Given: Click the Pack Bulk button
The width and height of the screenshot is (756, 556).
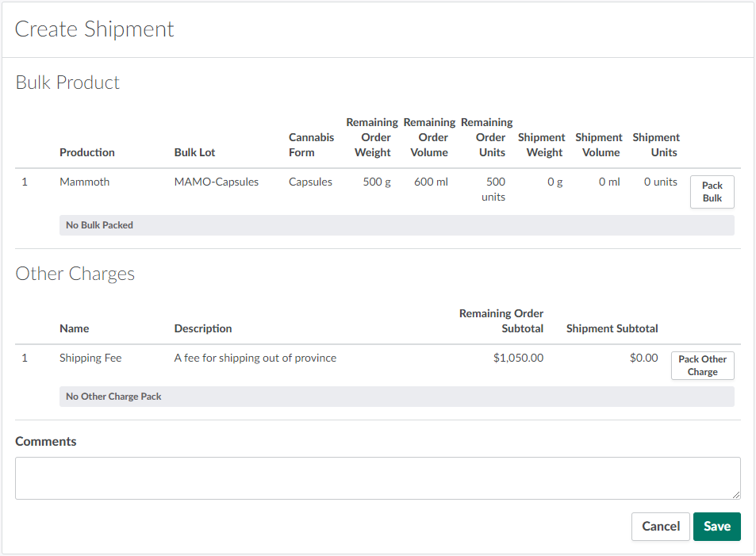Looking at the screenshot, I should click(x=712, y=192).
